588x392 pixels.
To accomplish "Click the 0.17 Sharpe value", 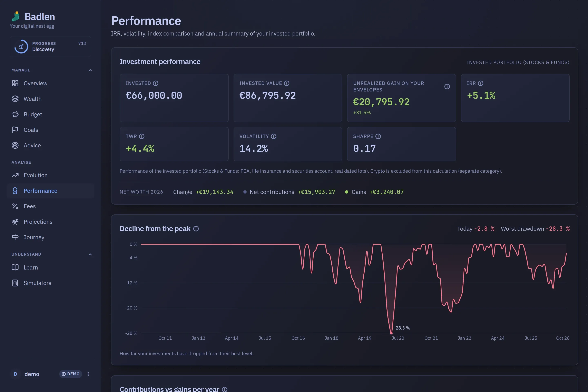I will coord(364,148).
